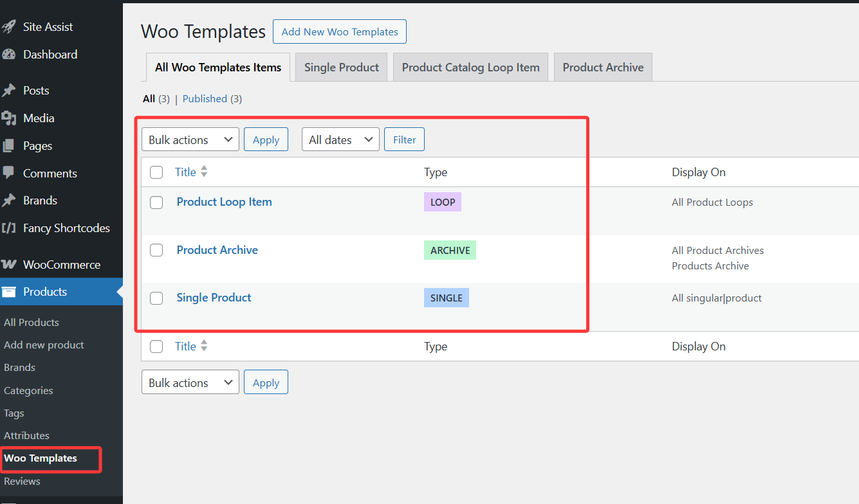Click the Pages icon in sidebar

point(8,146)
